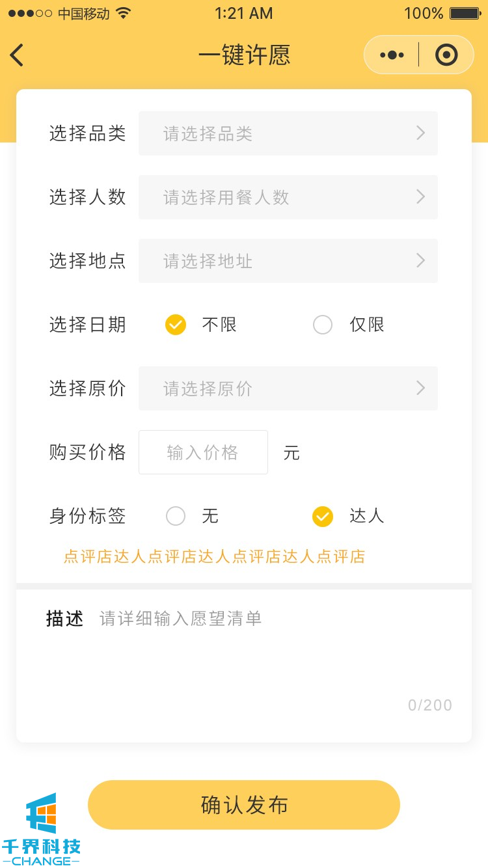Choose 达人 for identity tag
488x868 pixels.
(323, 516)
